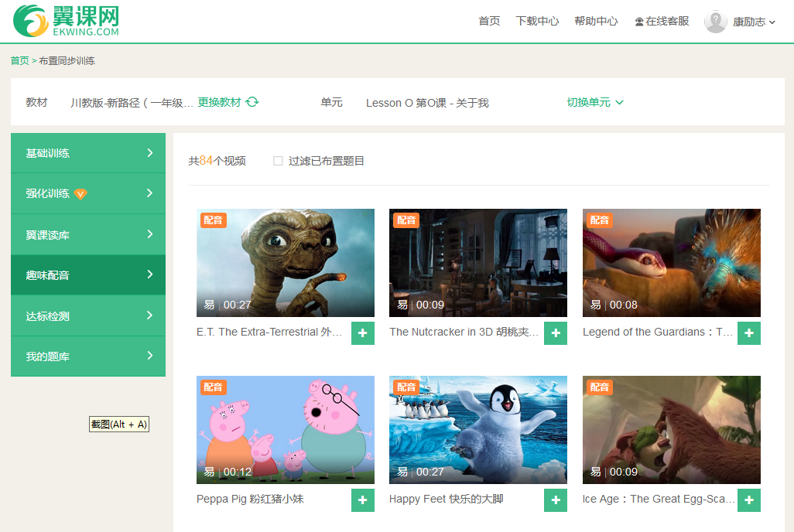Click the 00:27 duration on the E.T. video

coord(238,305)
